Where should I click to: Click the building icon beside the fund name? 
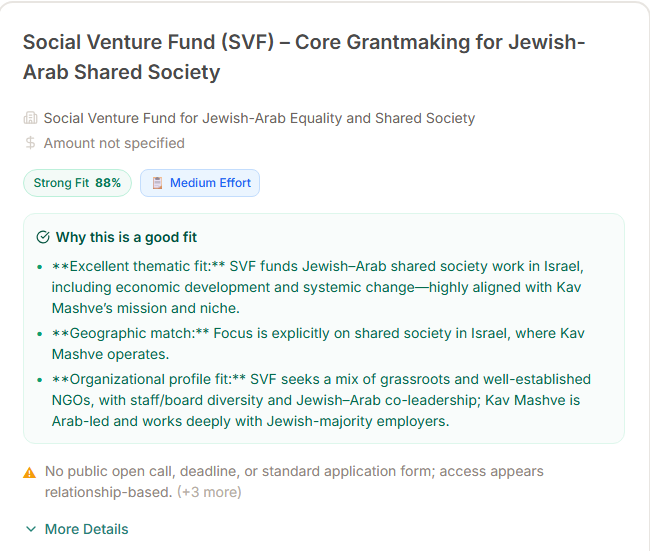30,118
